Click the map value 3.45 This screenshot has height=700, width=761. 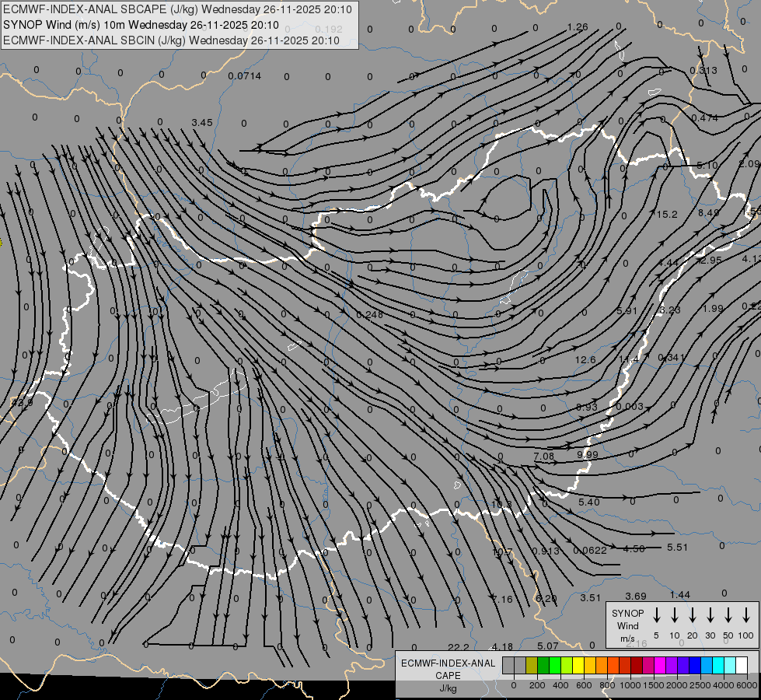coord(202,122)
